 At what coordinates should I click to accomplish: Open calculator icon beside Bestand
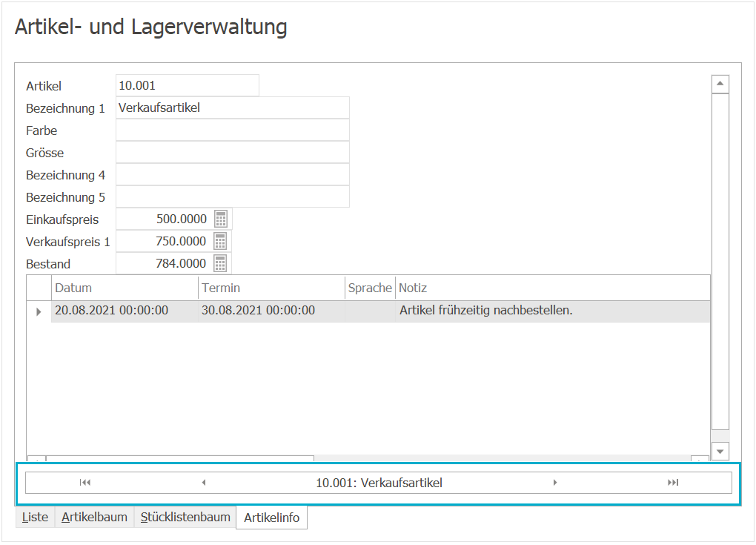coord(220,263)
